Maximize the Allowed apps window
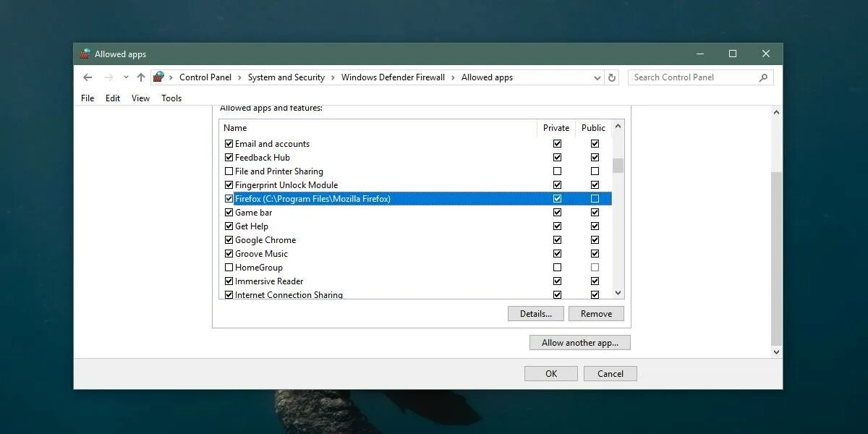Viewport: 868px width, 434px height. pyautogui.click(x=733, y=54)
